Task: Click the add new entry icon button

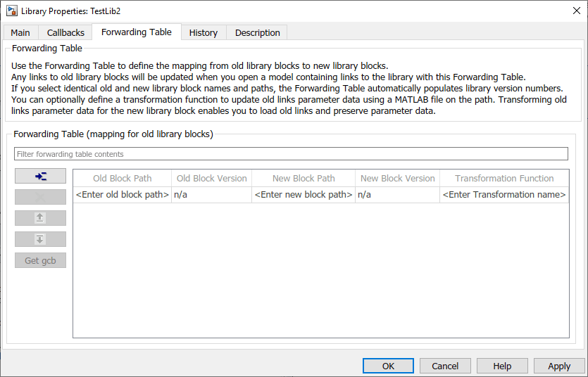Action: [x=40, y=176]
